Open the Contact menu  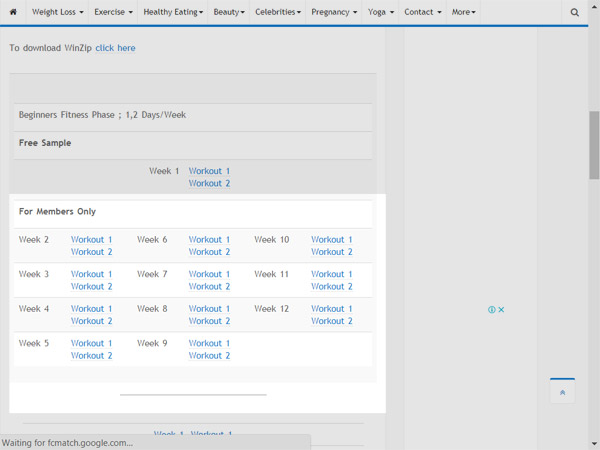[x=423, y=12]
